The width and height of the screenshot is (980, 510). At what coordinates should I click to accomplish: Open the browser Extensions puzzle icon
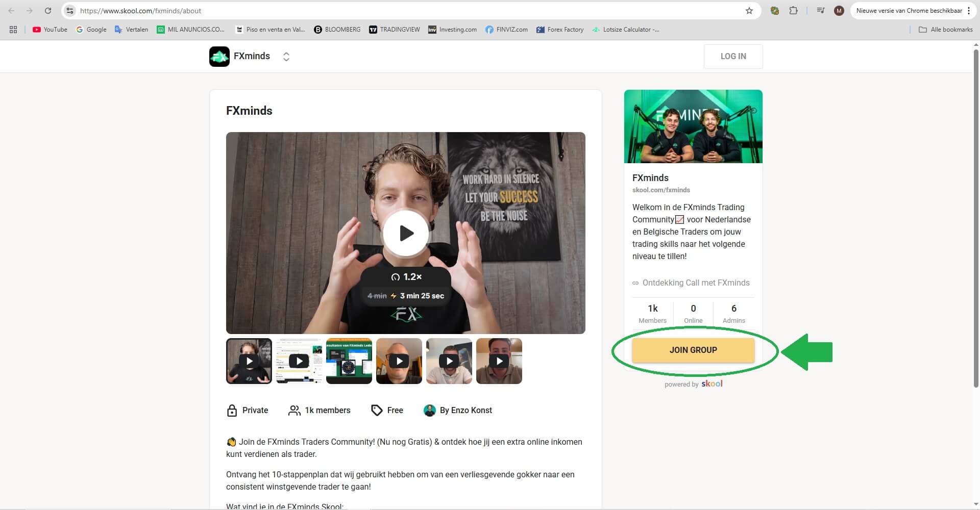[x=794, y=10]
